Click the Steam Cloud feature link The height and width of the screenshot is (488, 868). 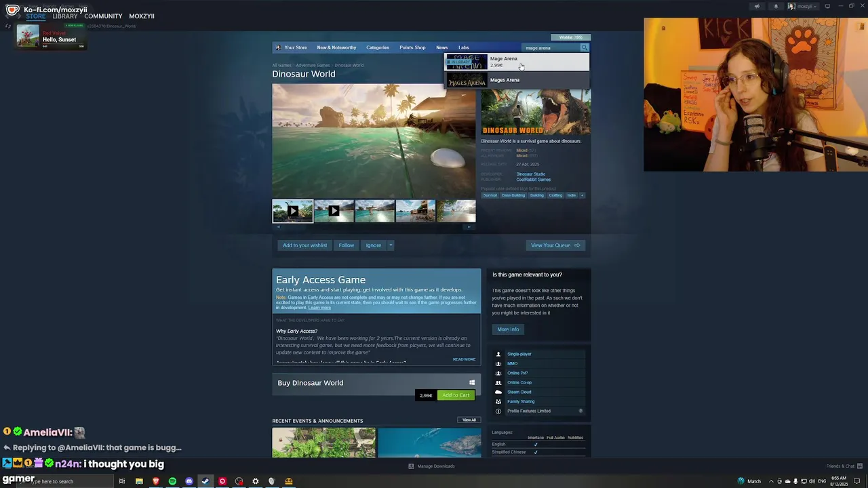[x=519, y=392]
